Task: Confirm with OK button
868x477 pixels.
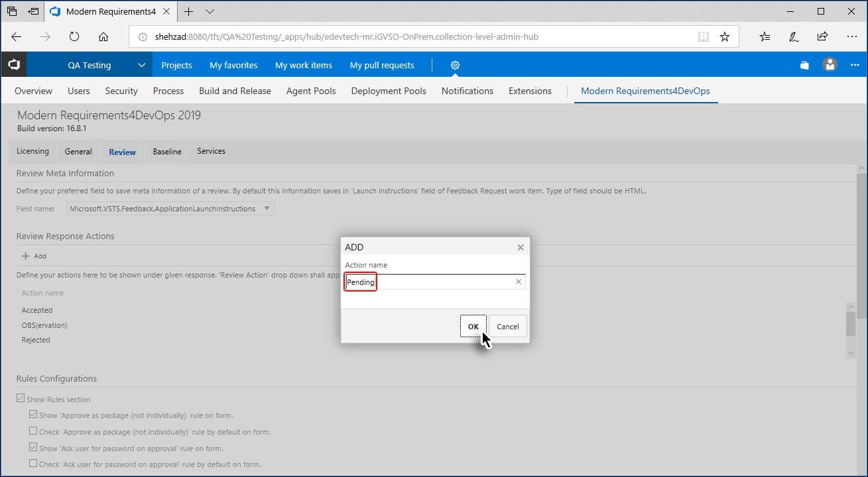Action: 473,327
